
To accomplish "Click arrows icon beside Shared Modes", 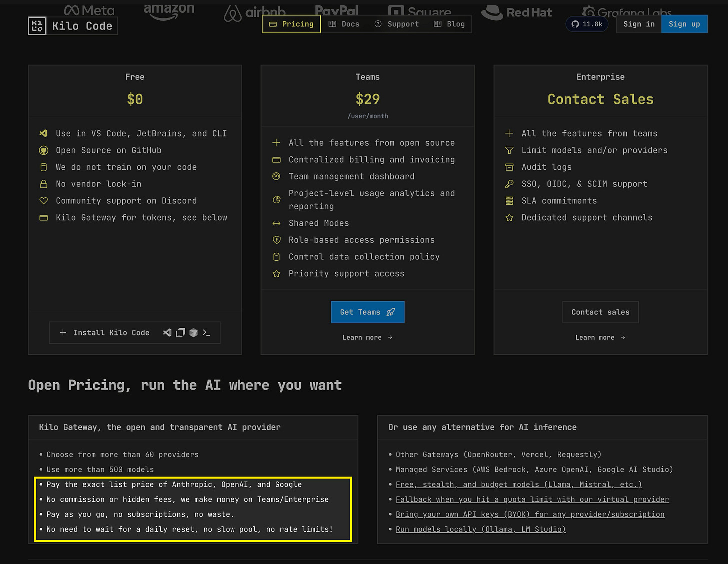I will tap(276, 223).
